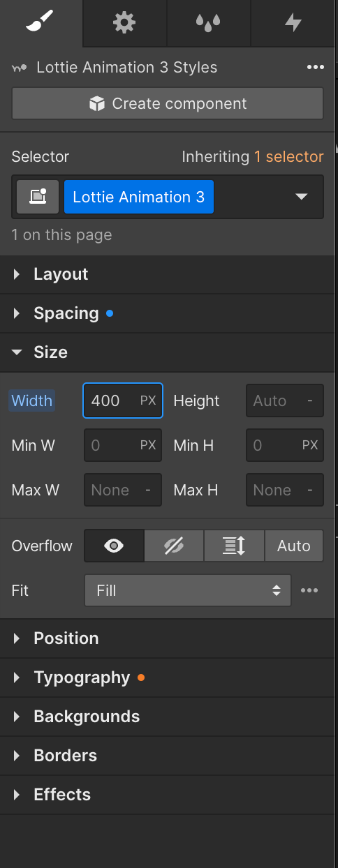338x868 pixels.
Task: Click the selector states icon button
Action: 38,197
